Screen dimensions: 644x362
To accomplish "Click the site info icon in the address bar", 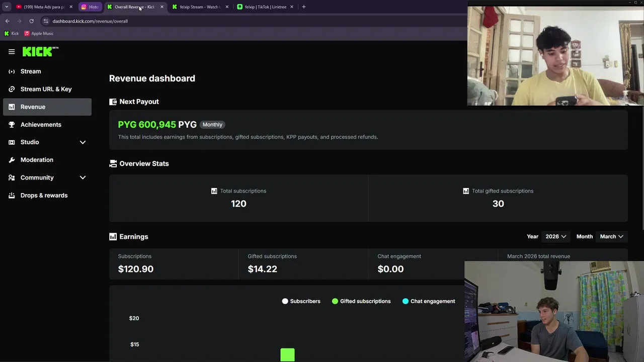I will tap(46, 21).
